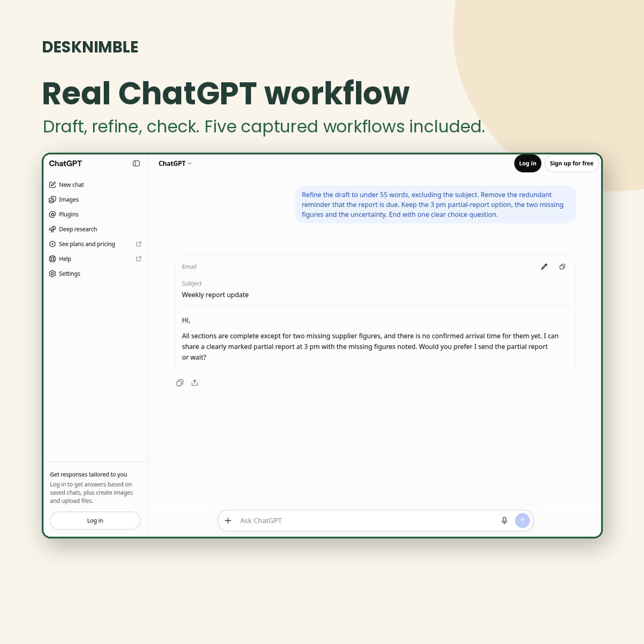The height and width of the screenshot is (644, 644).
Task: Click the Images icon in the sidebar
Action: click(52, 200)
